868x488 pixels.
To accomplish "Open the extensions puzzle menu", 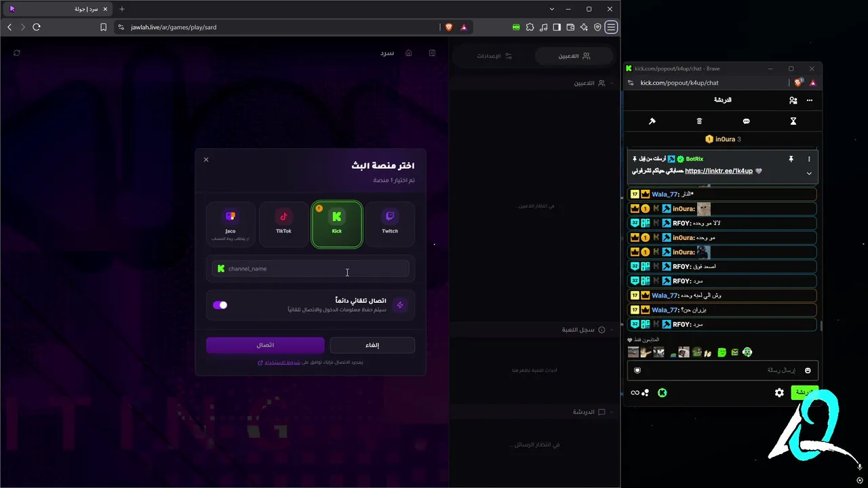I will point(530,27).
